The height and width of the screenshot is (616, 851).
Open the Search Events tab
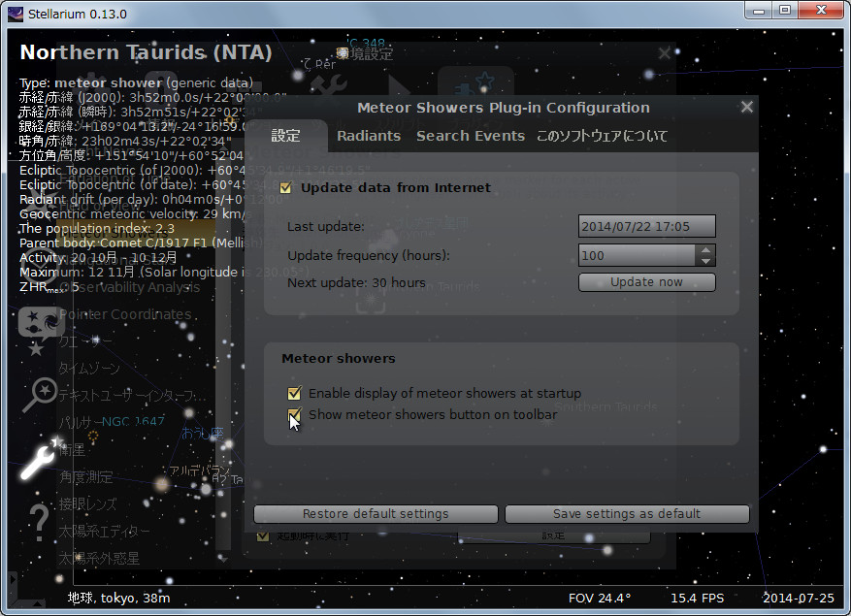(471, 136)
